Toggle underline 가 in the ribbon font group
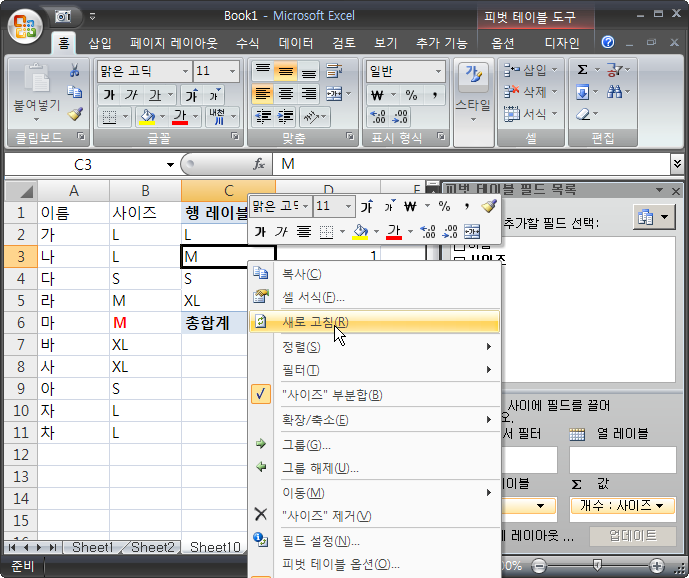This screenshot has width=689, height=578. 155,95
